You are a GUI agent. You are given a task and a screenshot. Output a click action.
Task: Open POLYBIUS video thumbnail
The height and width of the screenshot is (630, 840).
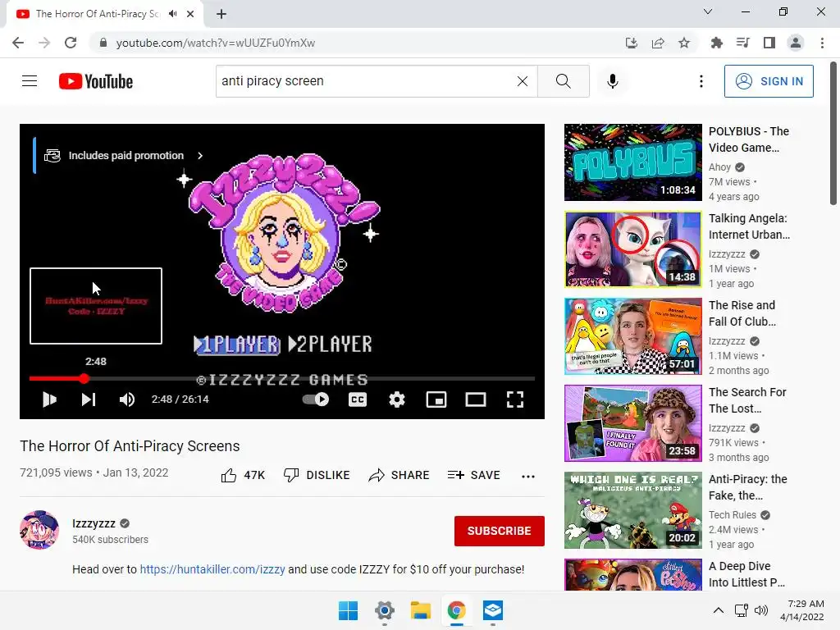(x=632, y=162)
